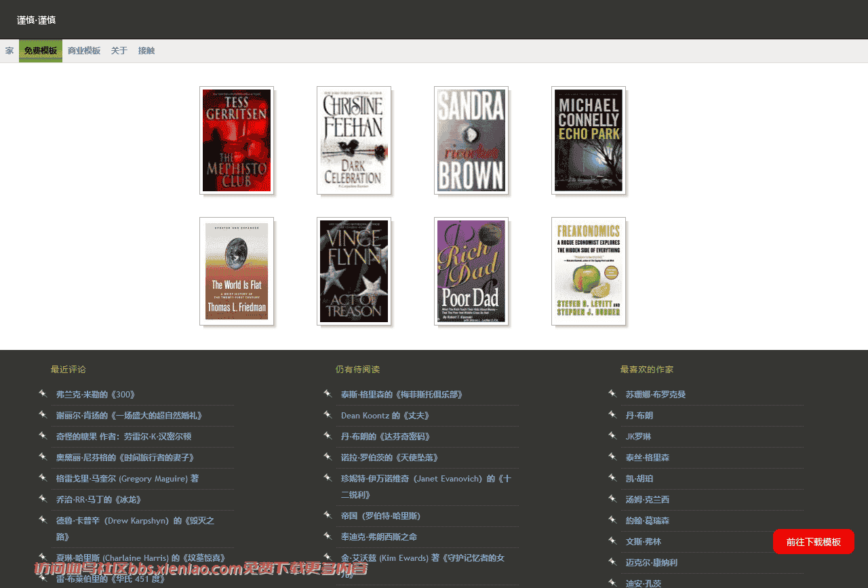The image size is (868, 588).
Task: Click bullet icon beside 凯·胡珀
Action: 612,477
